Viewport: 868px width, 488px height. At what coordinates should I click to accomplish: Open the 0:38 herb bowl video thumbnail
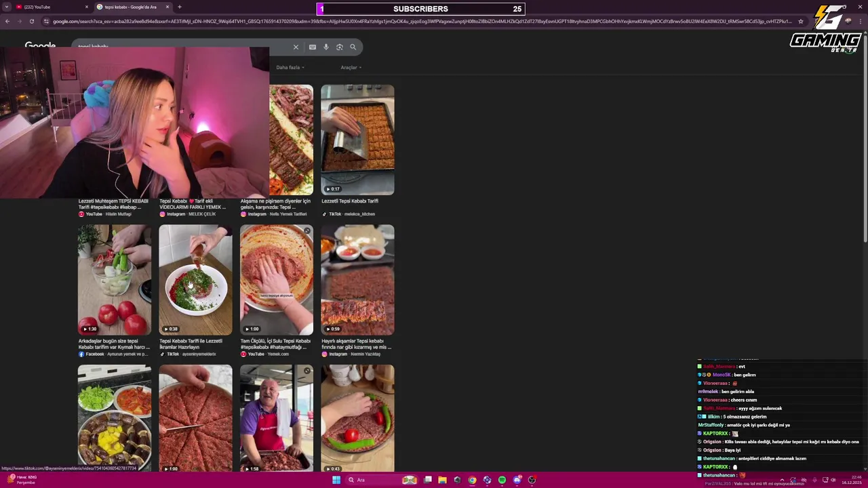pyautogui.click(x=195, y=280)
